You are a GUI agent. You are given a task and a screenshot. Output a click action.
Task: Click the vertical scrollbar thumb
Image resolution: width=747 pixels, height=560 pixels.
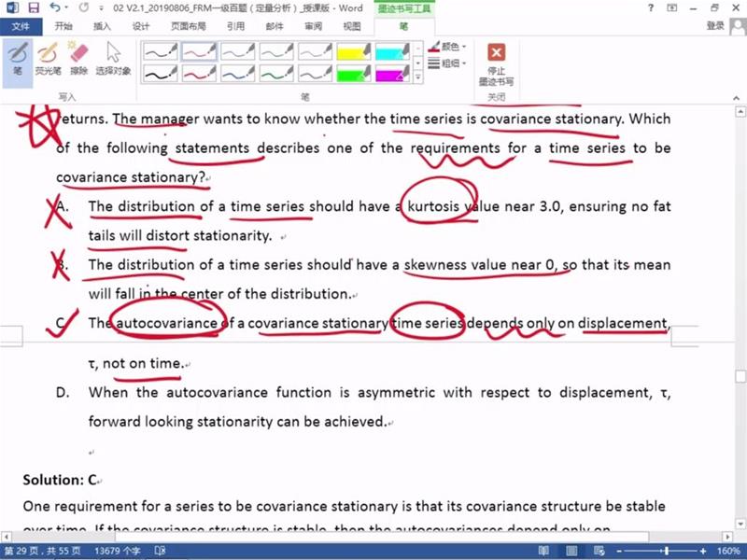click(x=740, y=377)
